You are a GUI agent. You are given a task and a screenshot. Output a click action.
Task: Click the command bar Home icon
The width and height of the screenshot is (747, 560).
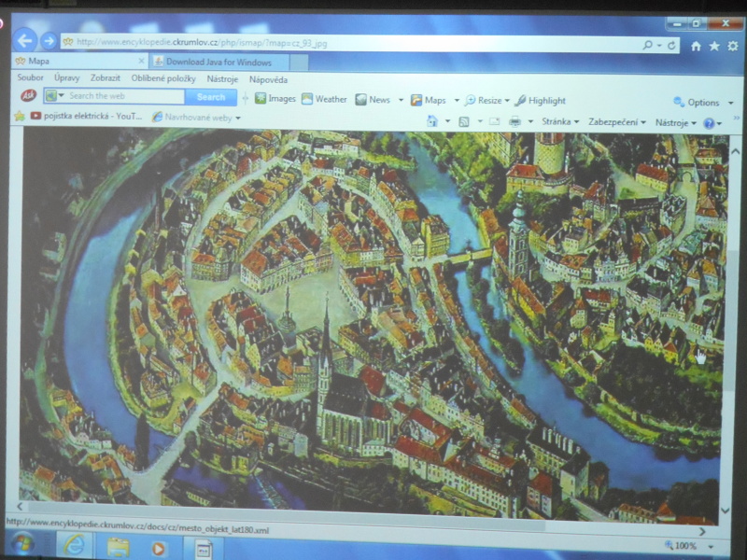[x=432, y=121]
